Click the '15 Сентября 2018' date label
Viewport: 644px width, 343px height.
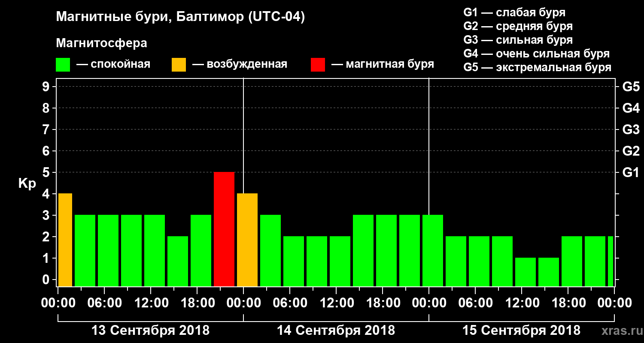point(522,331)
